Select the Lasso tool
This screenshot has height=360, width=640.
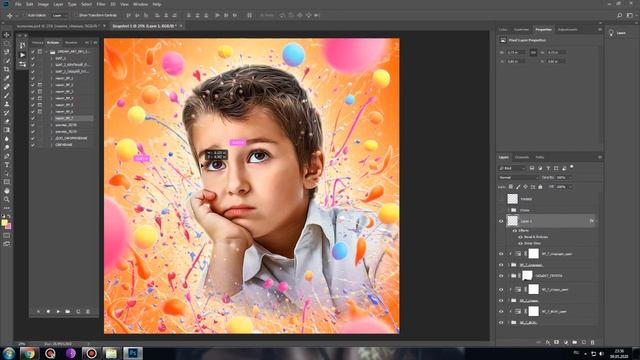pyautogui.click(x=7, y=52)
